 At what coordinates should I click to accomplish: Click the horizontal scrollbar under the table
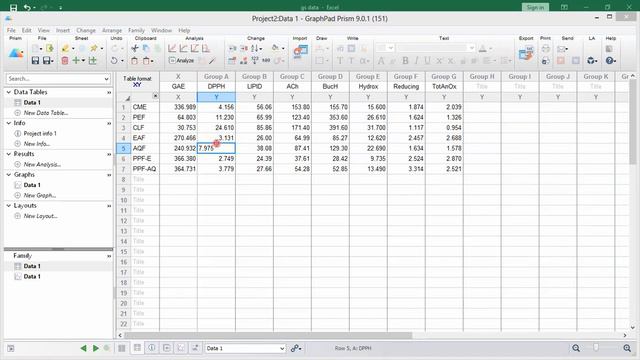(x=269, y=335)
